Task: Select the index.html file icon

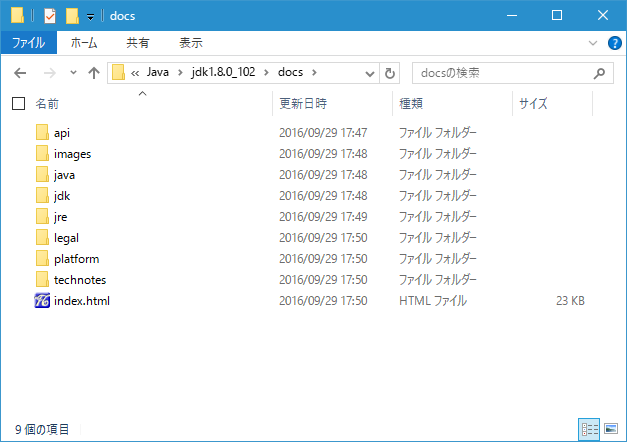Action: tap(42, 300)
